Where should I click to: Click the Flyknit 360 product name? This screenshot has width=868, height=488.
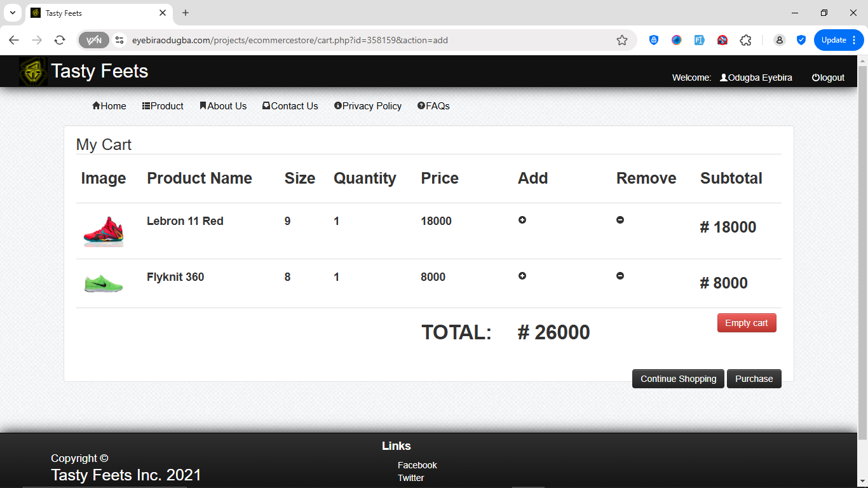175,277
